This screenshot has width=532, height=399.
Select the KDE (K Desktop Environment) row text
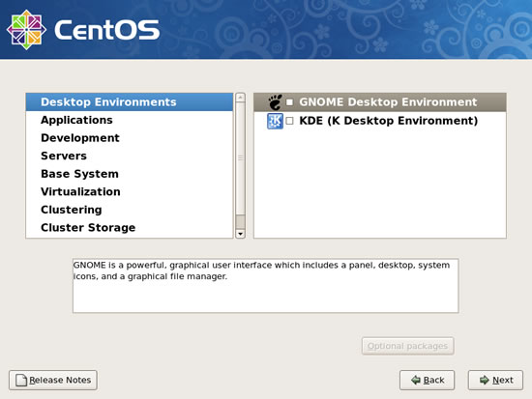(x=389, y=121)
